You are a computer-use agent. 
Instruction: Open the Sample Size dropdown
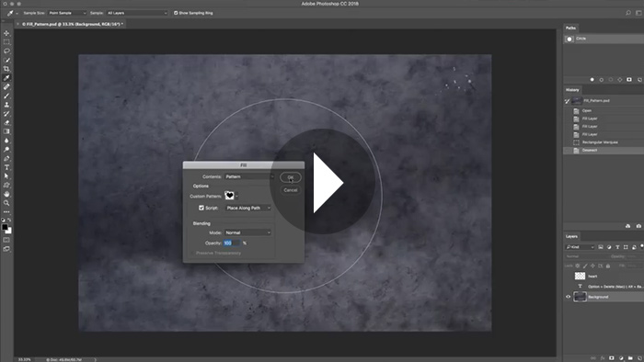pos(67,13)
